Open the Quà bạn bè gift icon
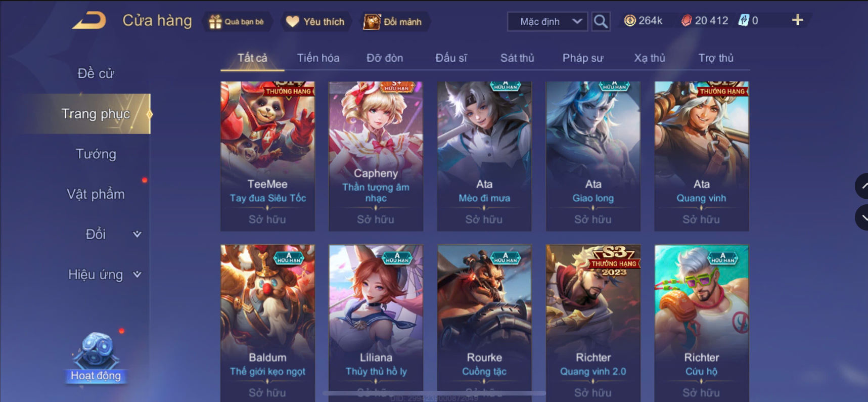 pyautogui.click(x=215, y=22)
